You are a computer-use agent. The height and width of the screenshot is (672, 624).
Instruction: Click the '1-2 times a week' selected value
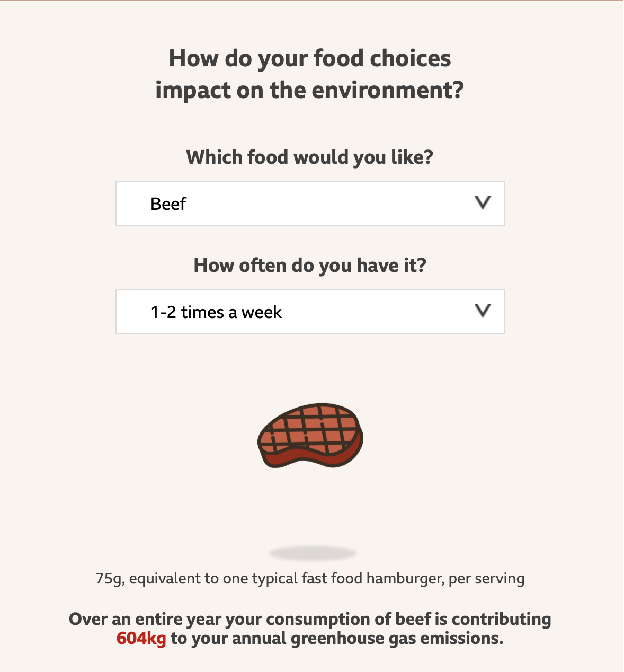pos(216,312)
